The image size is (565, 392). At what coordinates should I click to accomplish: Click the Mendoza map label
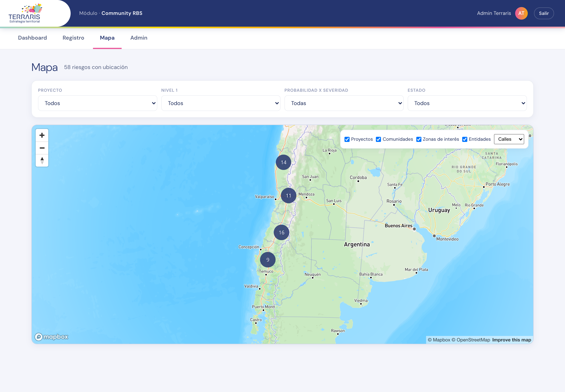tap(306, 194)
